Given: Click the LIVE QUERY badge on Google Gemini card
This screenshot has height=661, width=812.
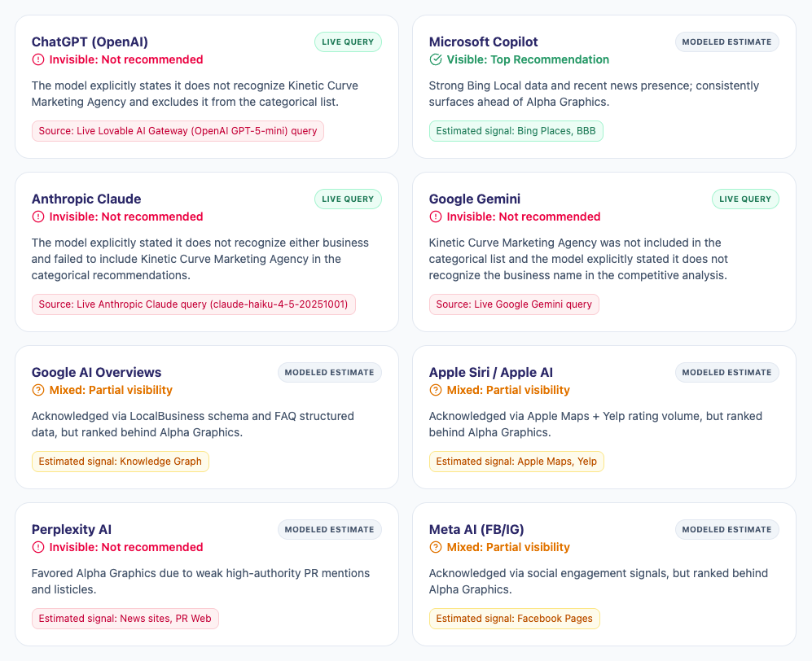Looking at the screenshot, I should tap(745, 199).
